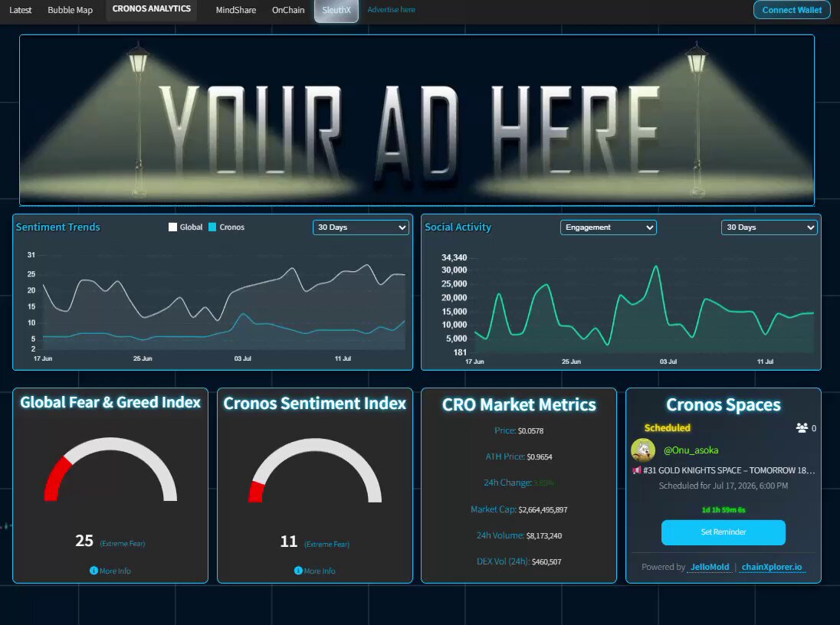
Task: Click the Price value $0.0578
Action: click(531, 430)
